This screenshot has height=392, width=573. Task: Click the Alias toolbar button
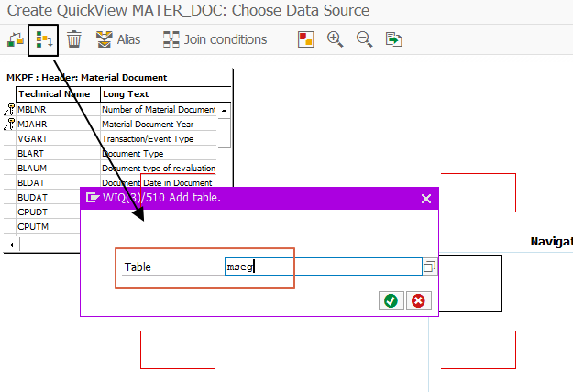point(118,39)
